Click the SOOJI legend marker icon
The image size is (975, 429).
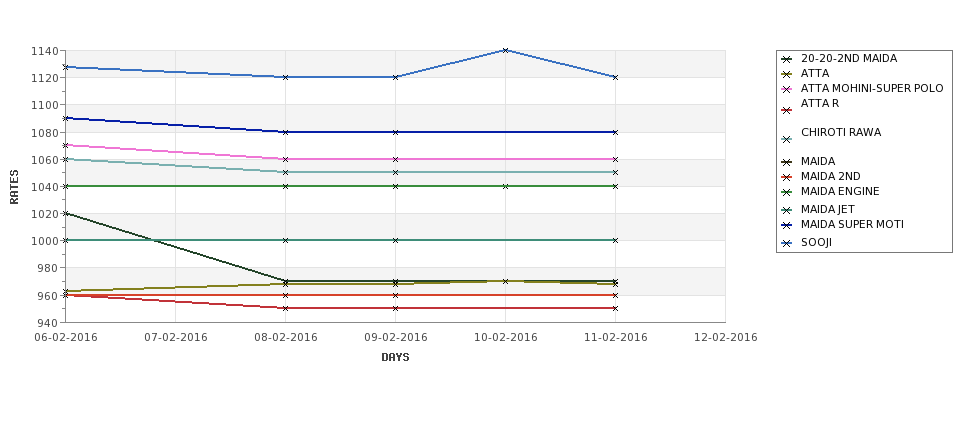(787, 244)
